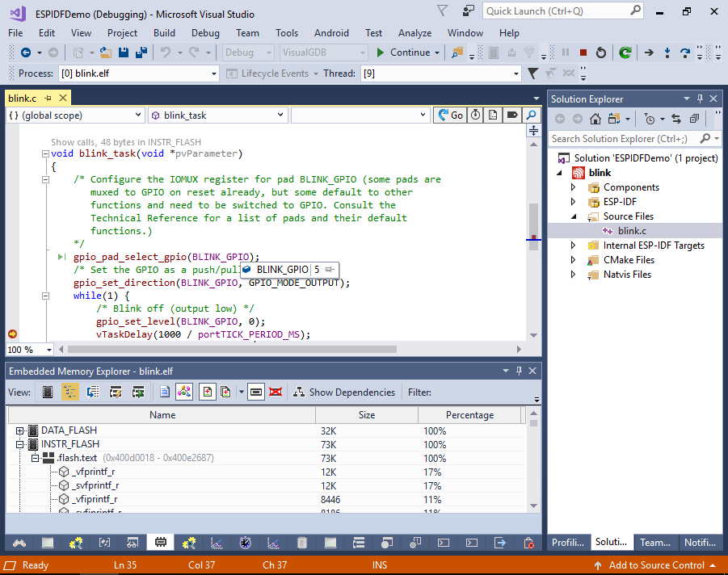Click the Step Into arrow icon

(667, 52)
